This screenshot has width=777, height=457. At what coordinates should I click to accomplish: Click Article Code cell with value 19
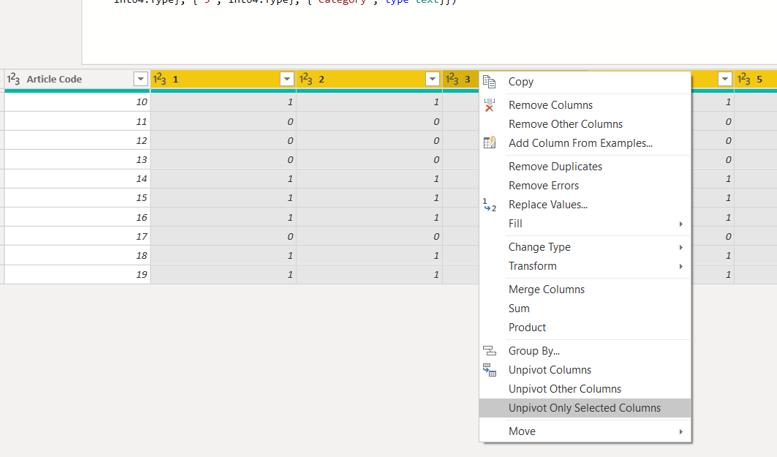[x=77, y=275]
